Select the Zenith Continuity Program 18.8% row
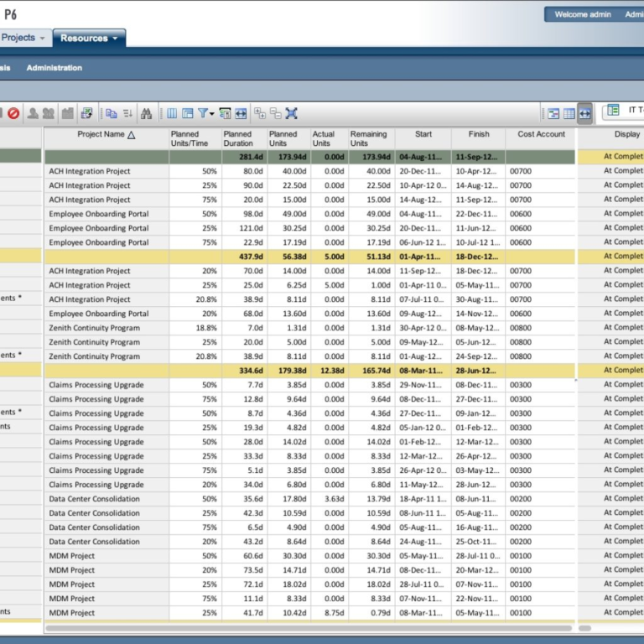 [x=94, y=328]
